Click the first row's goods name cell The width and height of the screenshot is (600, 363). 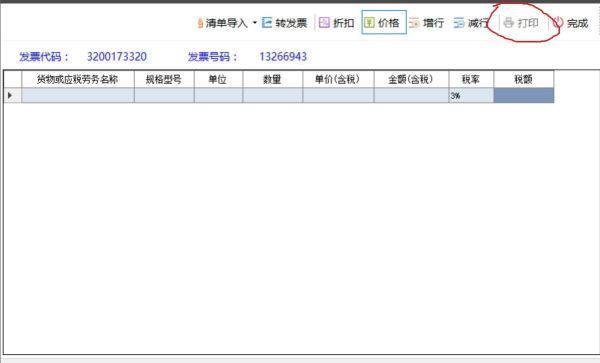pyautogui.click(x=78, y=96)
